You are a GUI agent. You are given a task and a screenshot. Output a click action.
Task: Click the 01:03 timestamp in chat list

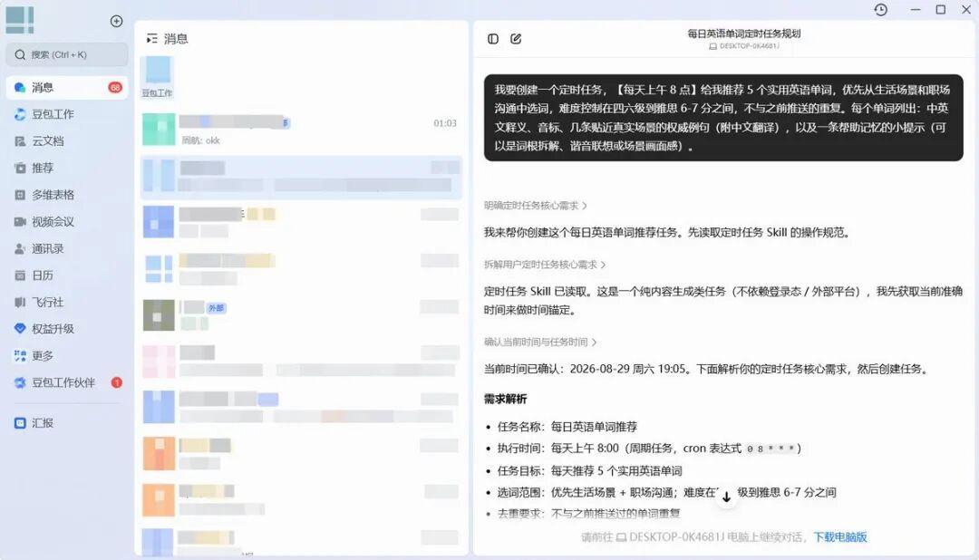(x=445, y=123)
